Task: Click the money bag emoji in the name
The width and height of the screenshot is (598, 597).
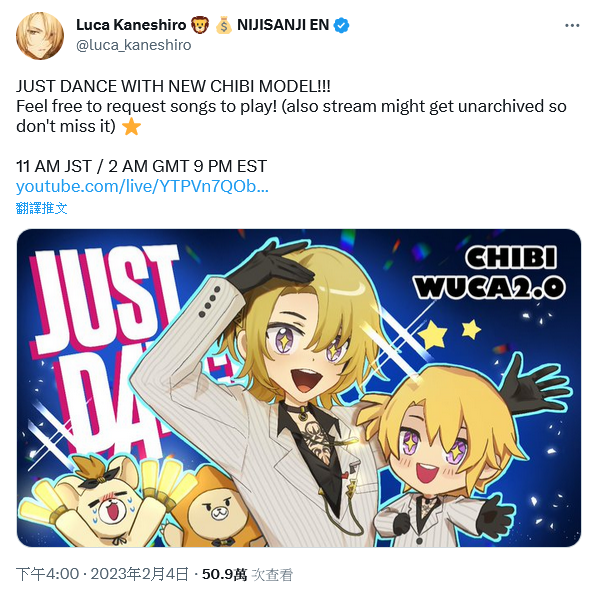Action: pos(223,25)
